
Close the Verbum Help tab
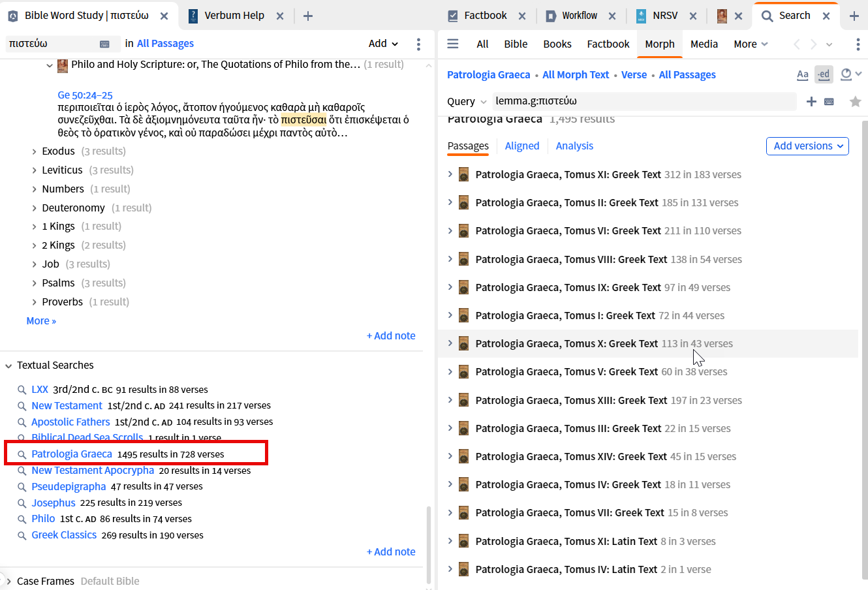pyautogui.click(x=280, y=16)
